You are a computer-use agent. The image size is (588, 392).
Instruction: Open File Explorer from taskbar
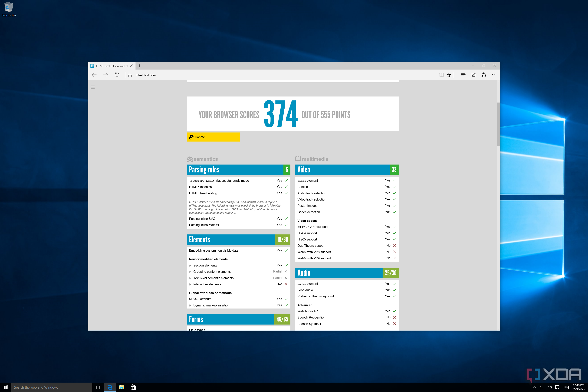(122, 387)
